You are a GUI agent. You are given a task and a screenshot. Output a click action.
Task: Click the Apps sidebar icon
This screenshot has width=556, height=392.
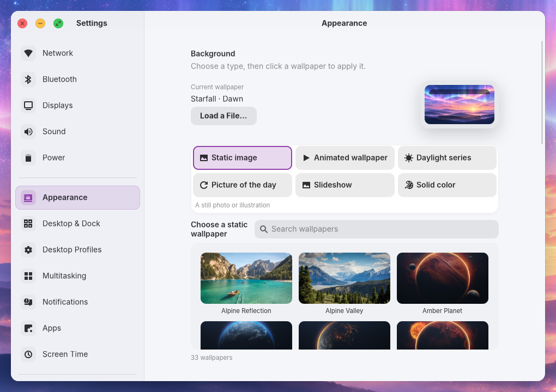click(x=28, y=328)
